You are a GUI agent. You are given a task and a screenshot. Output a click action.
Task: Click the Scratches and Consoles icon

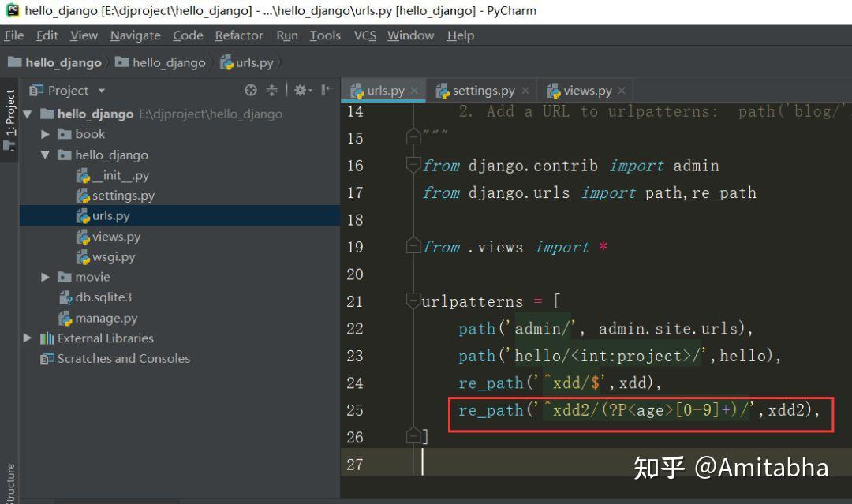tap(47, 359)
